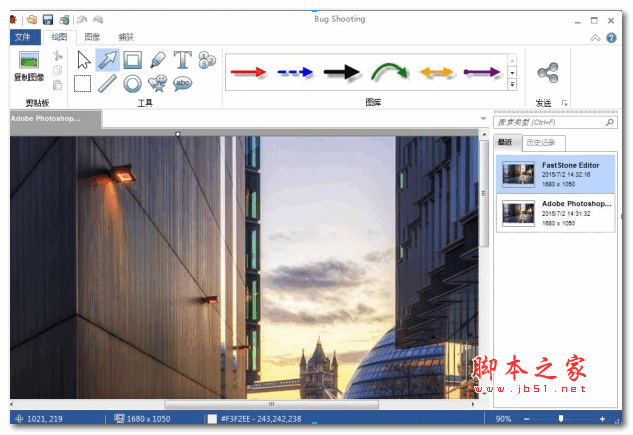Viewport: 633px width, 435px height.
Task: Show the previous row of gallery arrow styles
Action: tap(512, 61)
